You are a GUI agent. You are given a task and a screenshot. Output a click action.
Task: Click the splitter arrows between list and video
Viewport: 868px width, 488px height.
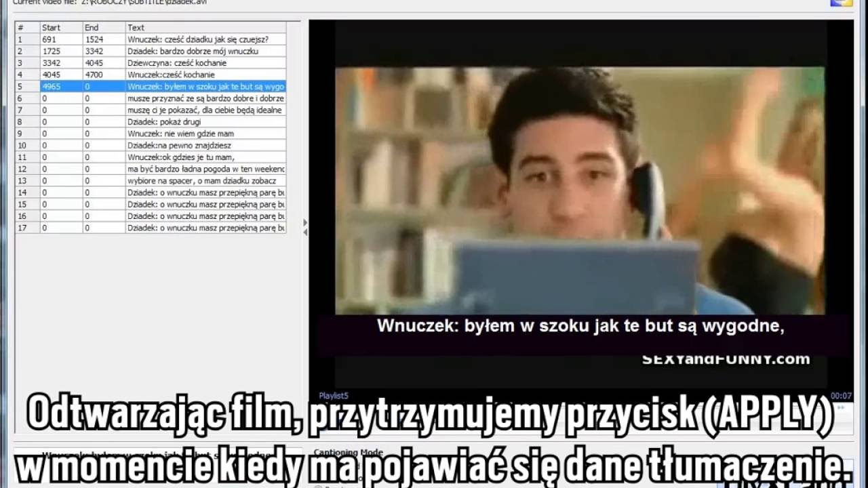tap(304, 227)
